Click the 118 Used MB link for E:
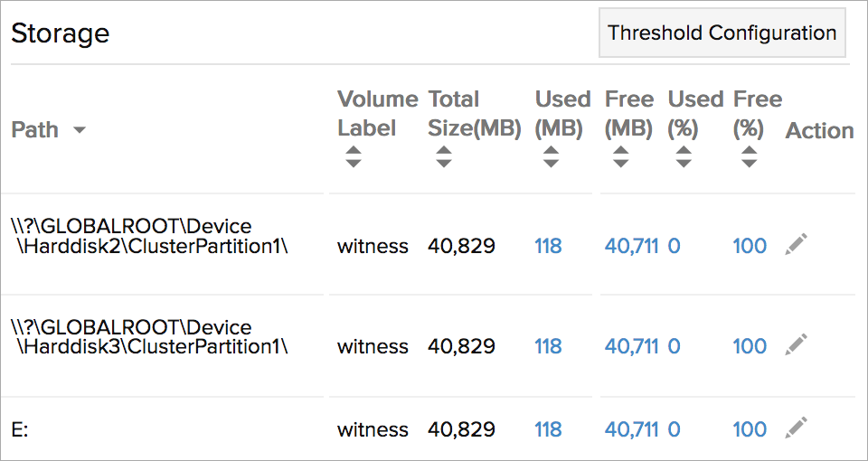The width and height of the screenshot is (868, 461). pyautogui.click(x=548, y=429)
